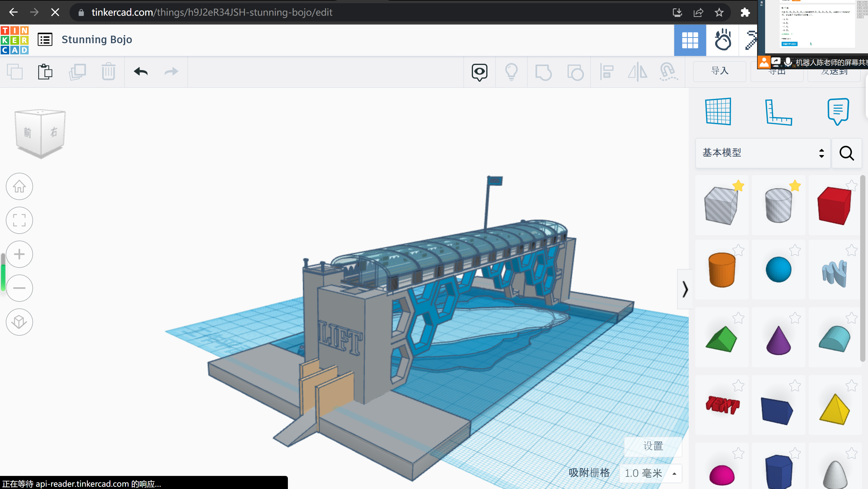Open the notes visibility eye-bubble icon
This screenshot has height=489, width=868.
point(479,72)
